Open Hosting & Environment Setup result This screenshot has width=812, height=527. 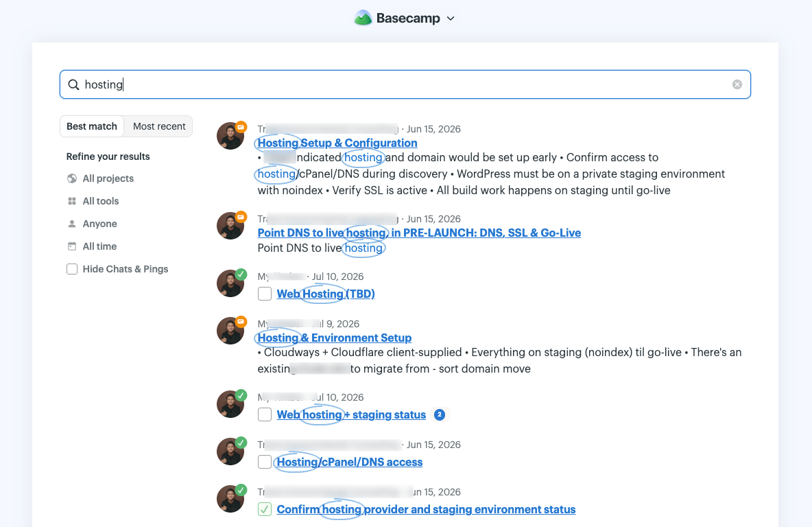[335, 338]
